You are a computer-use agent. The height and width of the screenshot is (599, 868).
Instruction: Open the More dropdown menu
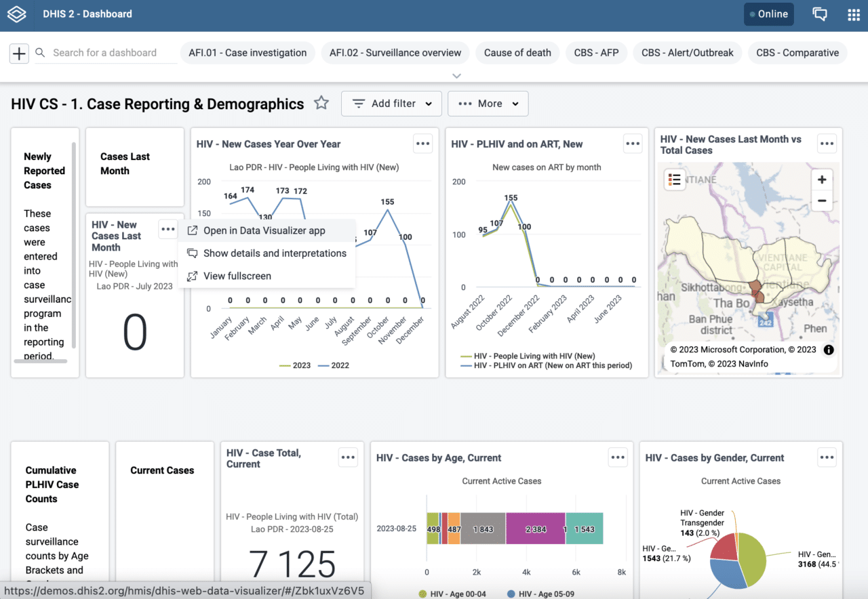[488, 104]
